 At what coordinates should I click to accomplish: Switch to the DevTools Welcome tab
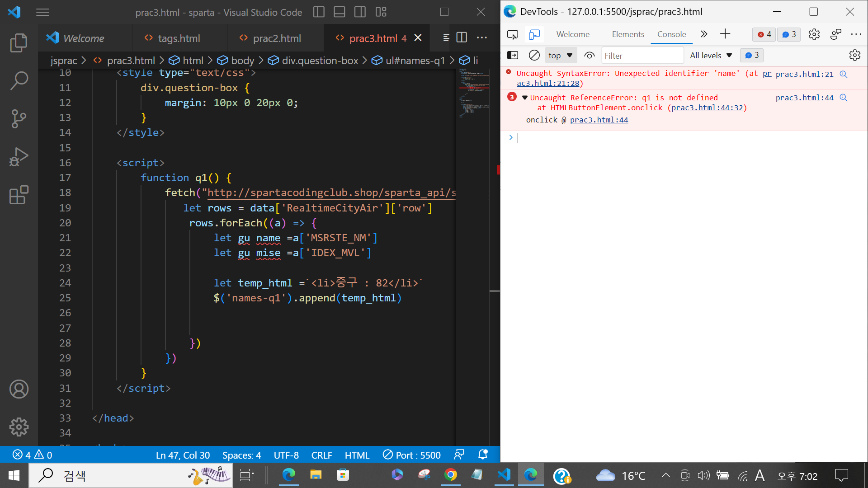(573, 34)
